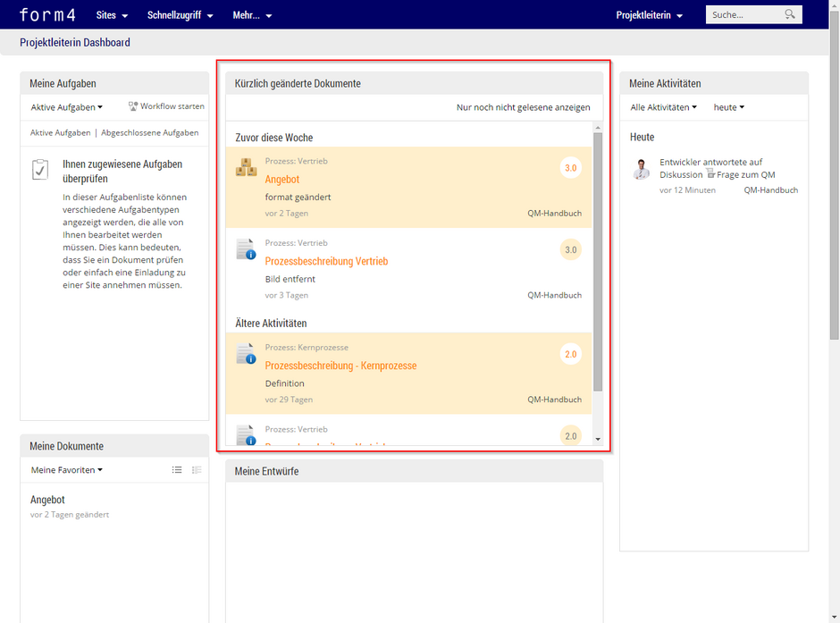
Task: Click into the Suche search field
Action: point(743,14)
